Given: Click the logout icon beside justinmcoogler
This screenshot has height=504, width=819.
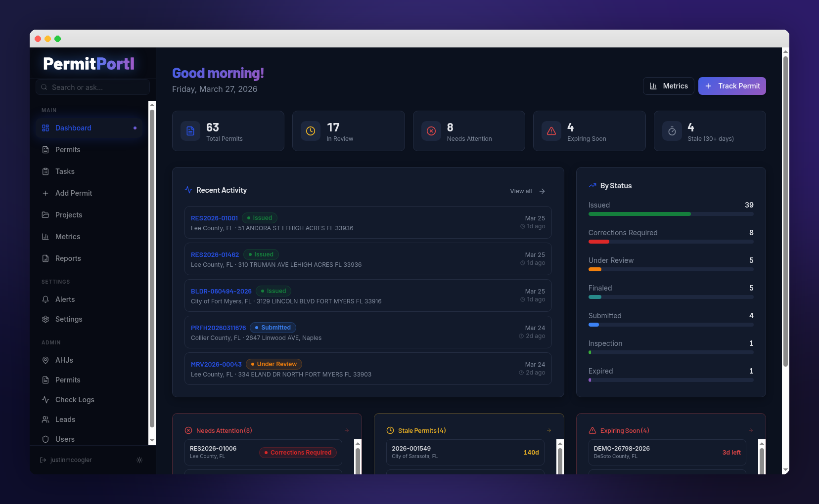Looking at the screenshot, I should (43, 460).
